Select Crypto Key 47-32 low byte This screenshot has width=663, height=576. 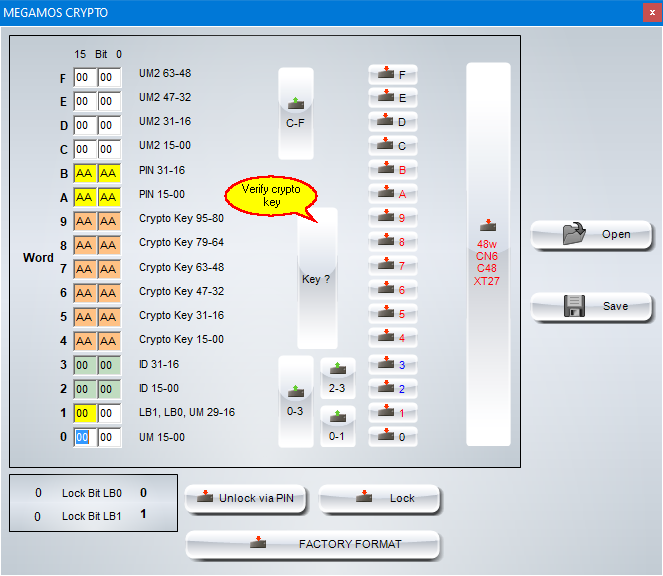110,293
